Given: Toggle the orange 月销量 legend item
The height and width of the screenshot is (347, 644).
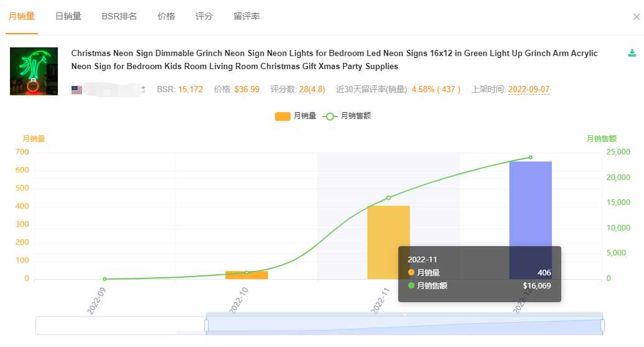Looking at the screenshot, I should click(x=296, y=116).
